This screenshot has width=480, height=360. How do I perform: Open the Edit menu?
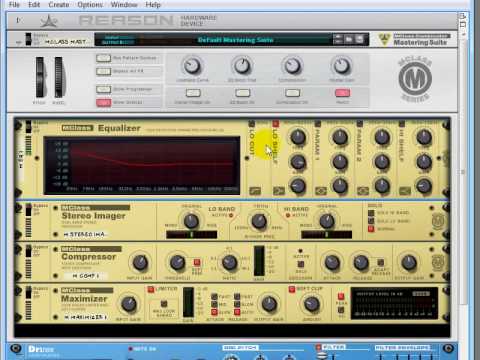point(34,5)
